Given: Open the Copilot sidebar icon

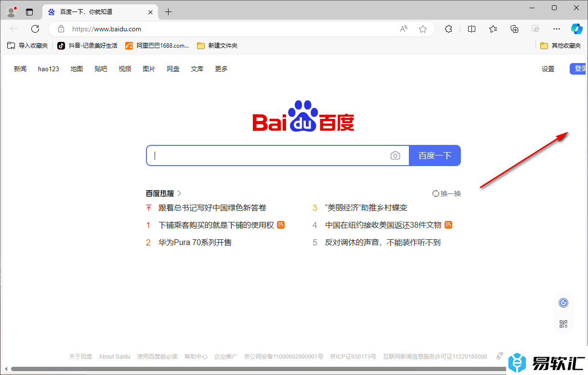Looking at the screenshot, I should tap(577, 29).
